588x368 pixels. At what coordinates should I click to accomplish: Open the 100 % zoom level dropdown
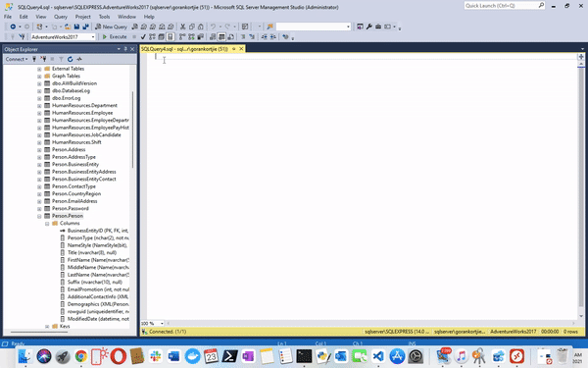coord(162,323)
